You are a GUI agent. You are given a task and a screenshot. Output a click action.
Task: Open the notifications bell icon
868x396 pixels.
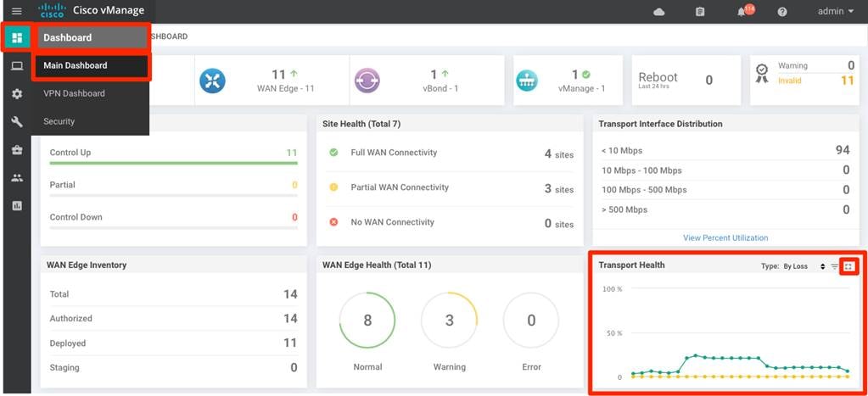coord(742,12)
